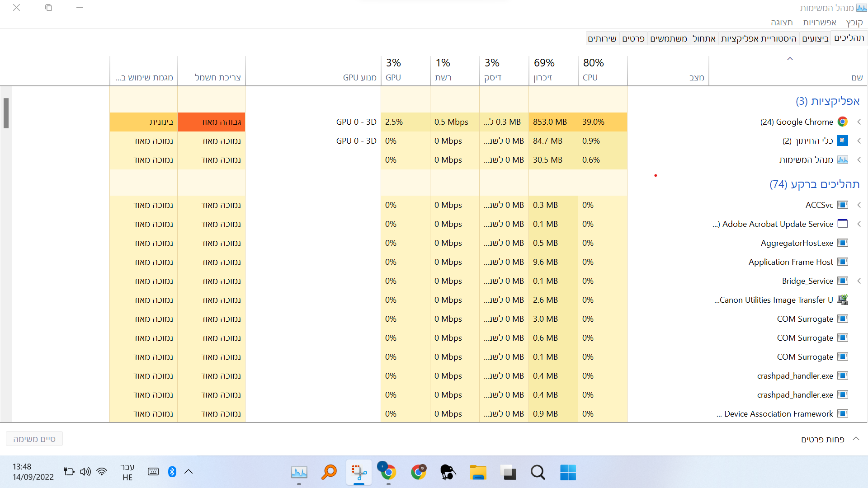This screenshot has width=868, height=488.
Task: Sort by the דיסק column header
Action: (x=504, y=70)
